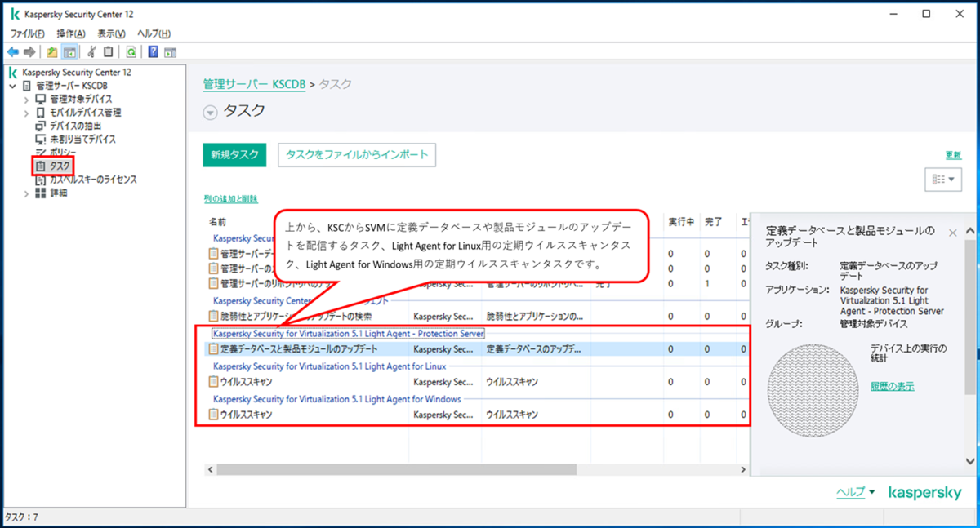Click the 定義データベースのアップデ… type cell
Screen dimensions: 980x528
pyautogui.click(x=533, y=349)
